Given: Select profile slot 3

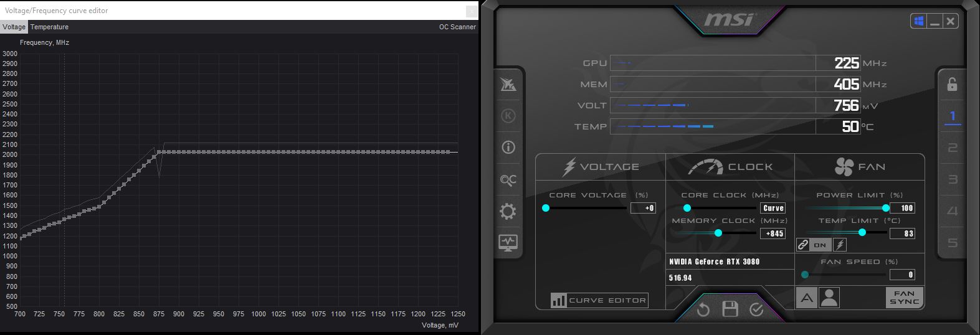Looking at the screenshot, I should (952, 180).
